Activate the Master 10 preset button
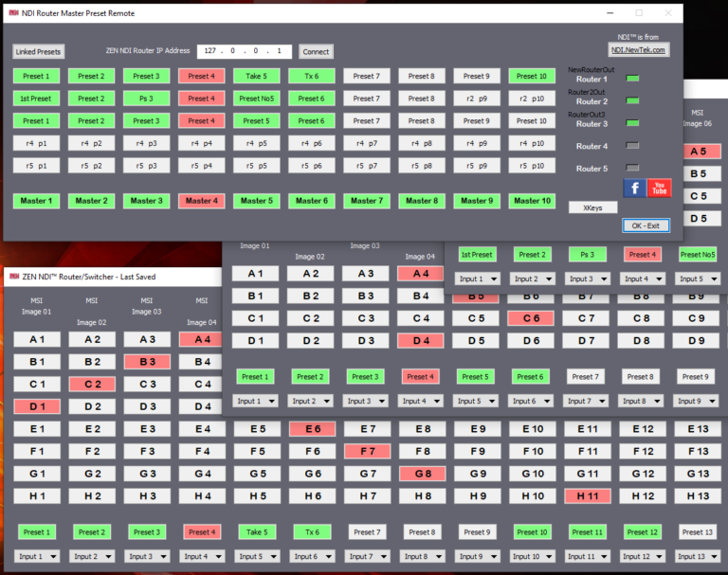 click(x=532, y=201)
